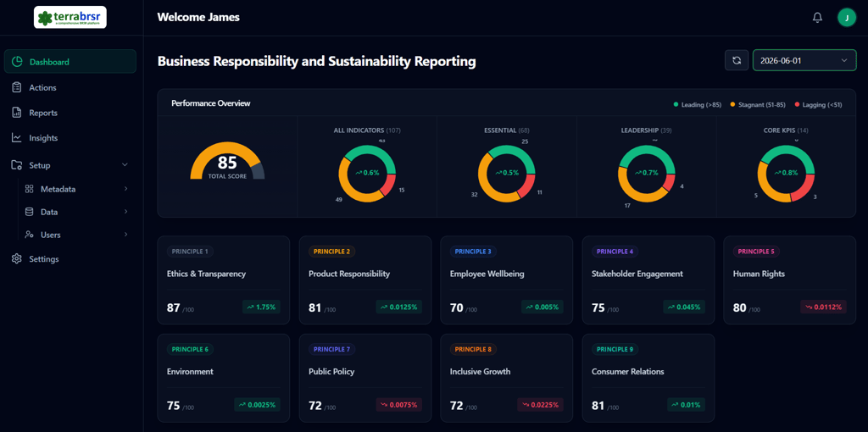Click the Settings gear icon in sidebar
Image resolution: width=868 pixels, height=432 pixels.
click(x=17, y=259)
